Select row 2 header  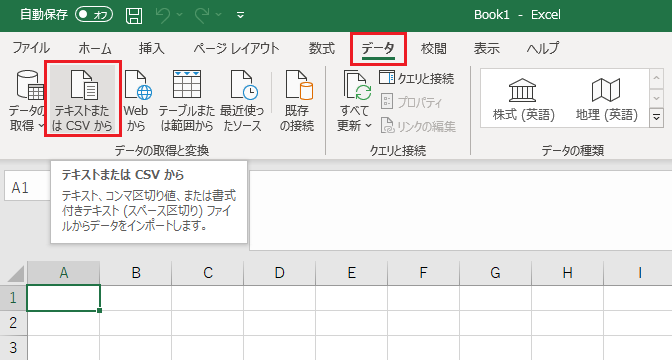(x=13, y=323)
